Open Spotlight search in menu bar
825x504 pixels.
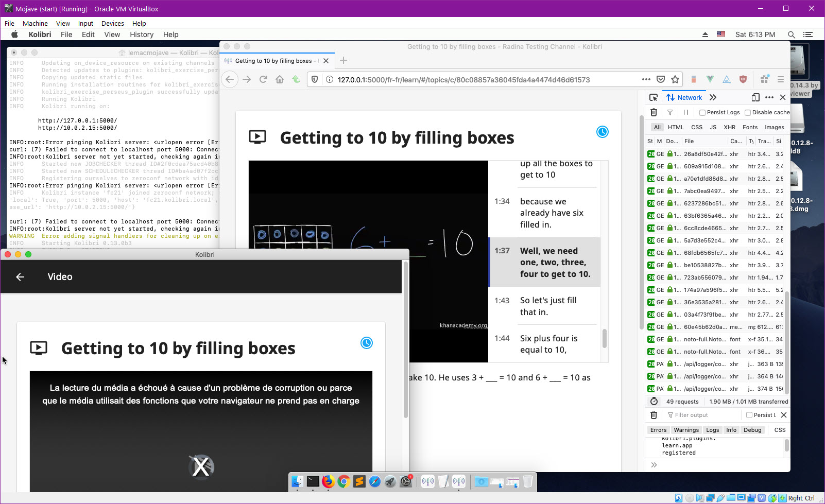pyautogui.click(x=791, y=34)
